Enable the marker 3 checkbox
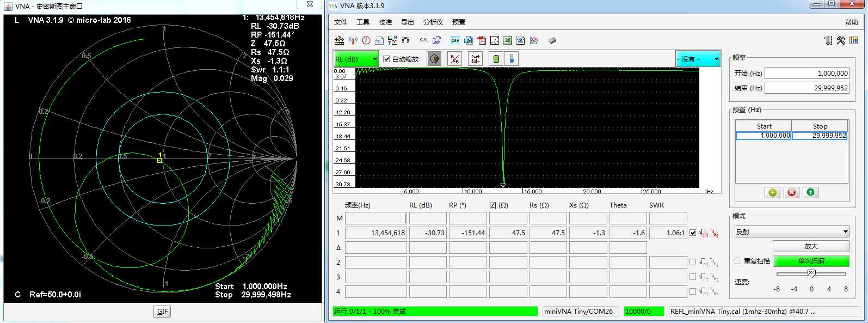 [x=693, y=277]
